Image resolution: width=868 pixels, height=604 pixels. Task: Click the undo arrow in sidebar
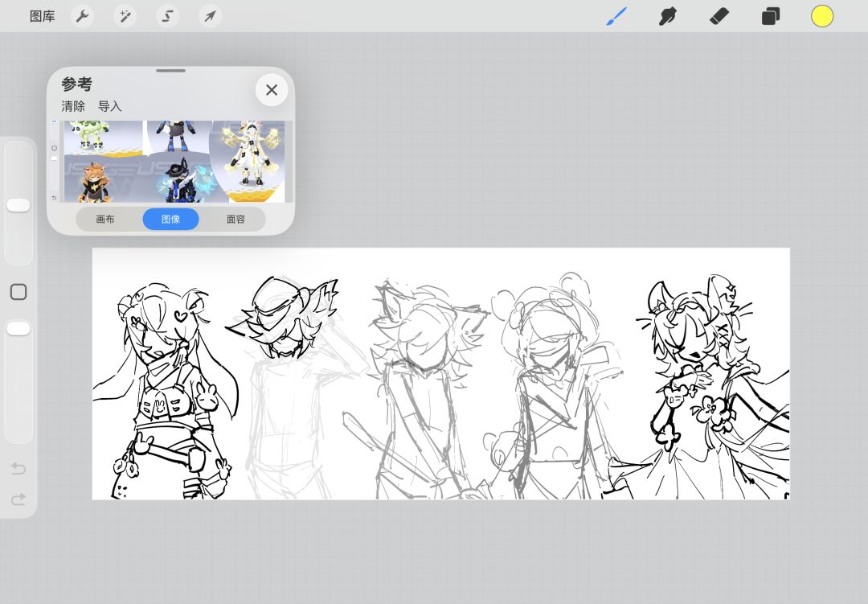[18, 469]
